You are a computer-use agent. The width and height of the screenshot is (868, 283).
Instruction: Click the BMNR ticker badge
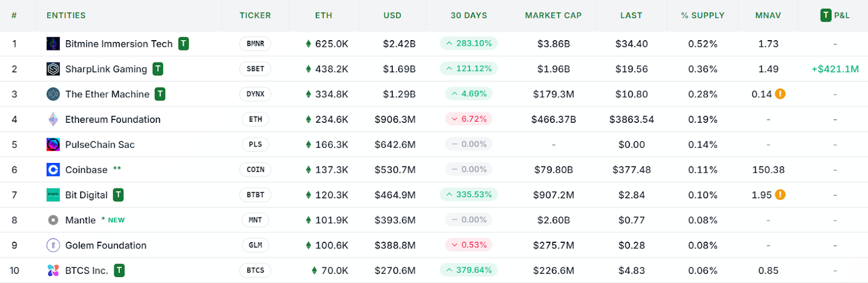(x=255, y=44)
